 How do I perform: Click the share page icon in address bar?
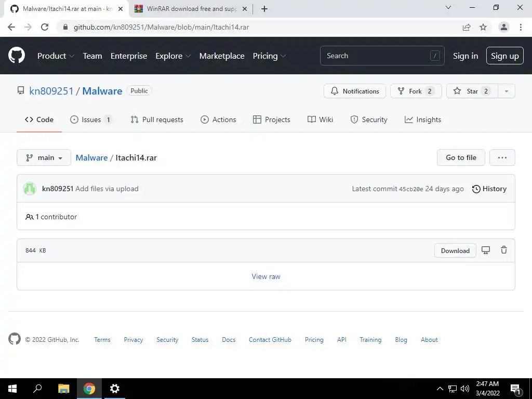point(467,27)
